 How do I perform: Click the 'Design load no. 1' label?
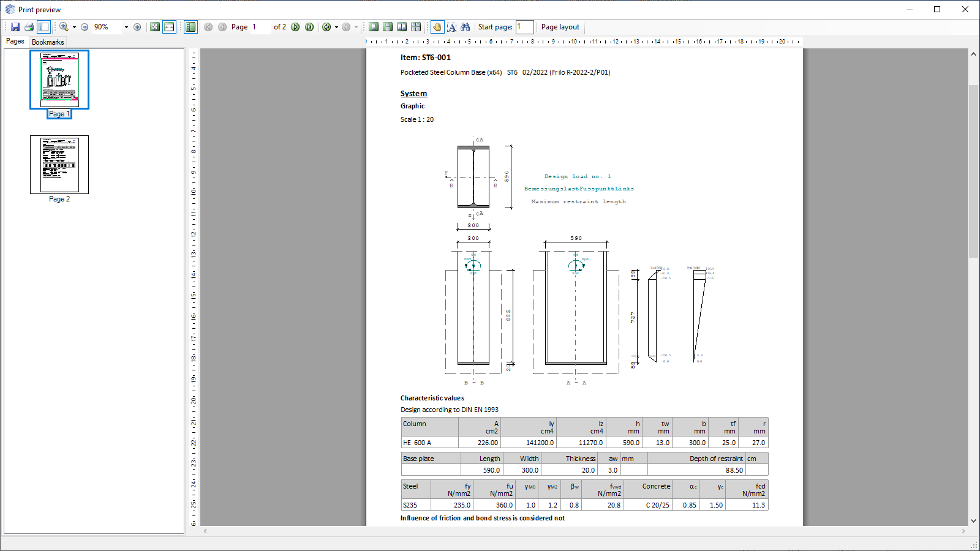[578, 176]
